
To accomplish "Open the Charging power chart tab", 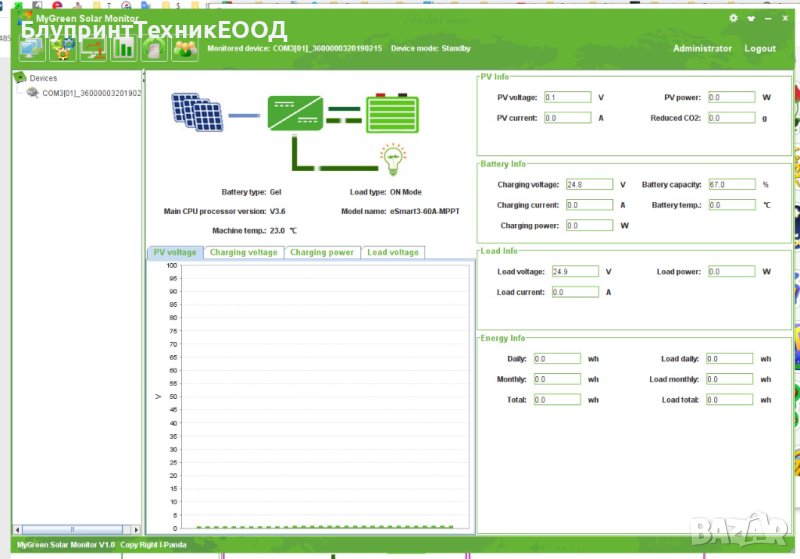I will click(x=322, y=253).
